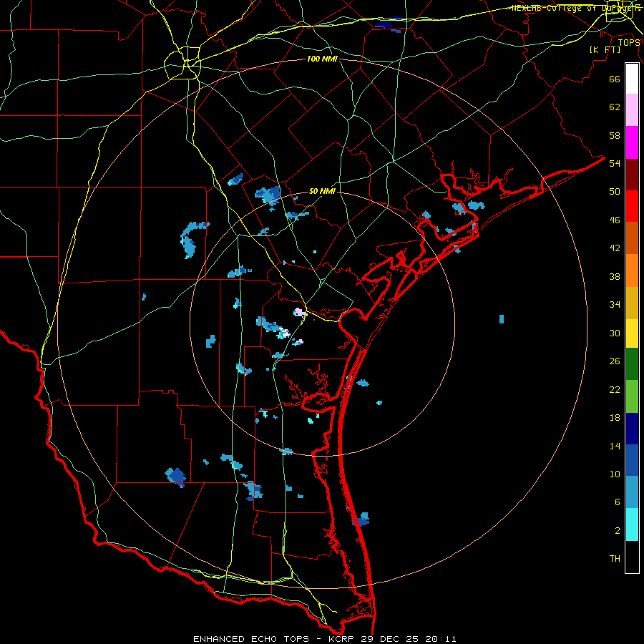
Task: Click the gold legend swatch near 34
Action: tap(632, 303)
